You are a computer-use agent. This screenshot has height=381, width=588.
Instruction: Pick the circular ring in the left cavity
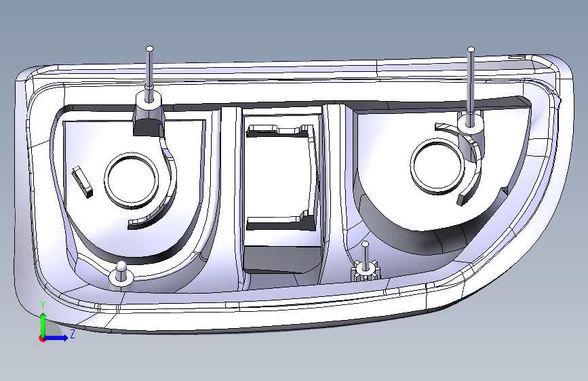(130, 180)
